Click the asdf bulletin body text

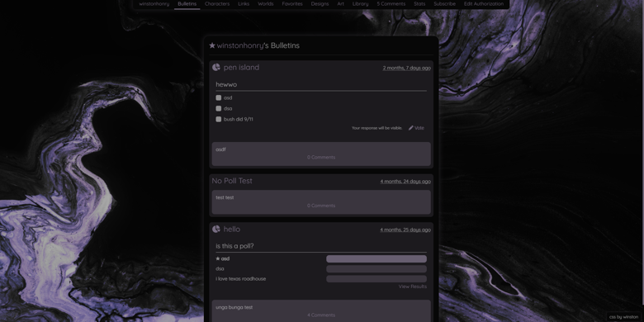click(x=220, y=149)
